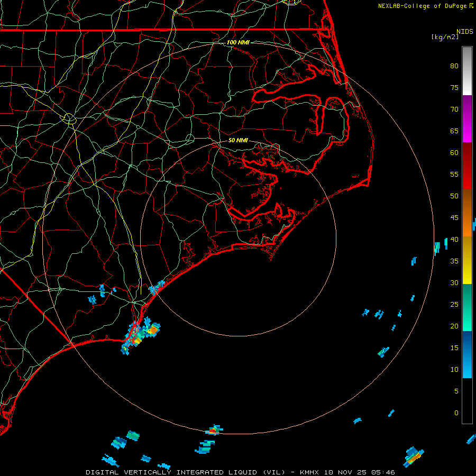476x476 pixels.
Task: Click the orange-brown segment of the color scale
Action: point(467,213)
